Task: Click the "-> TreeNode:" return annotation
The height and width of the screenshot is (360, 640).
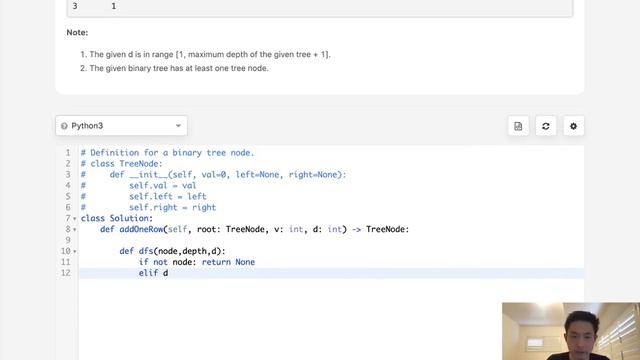Action: point(380,229)
